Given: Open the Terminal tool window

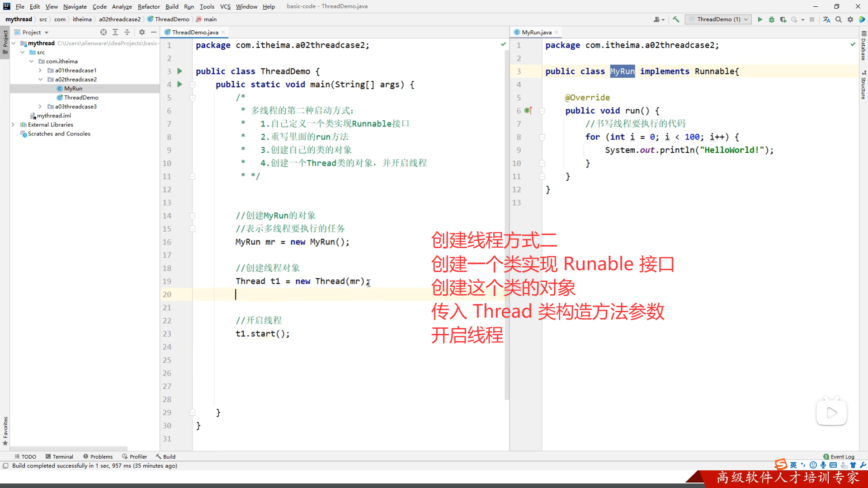Looking at the screenshot, I should coord(59,456).
